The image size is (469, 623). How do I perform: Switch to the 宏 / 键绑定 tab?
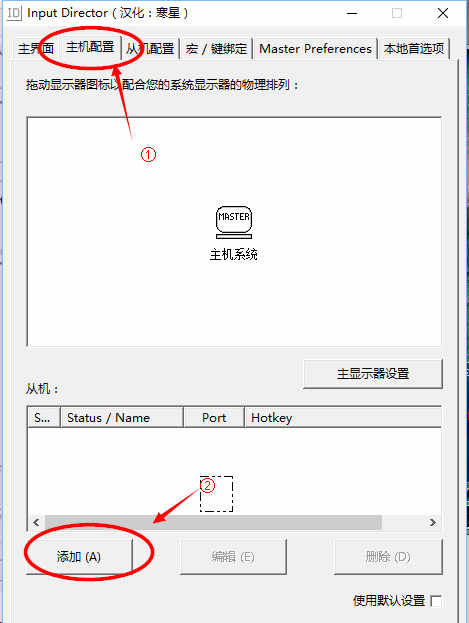point(216,49)
